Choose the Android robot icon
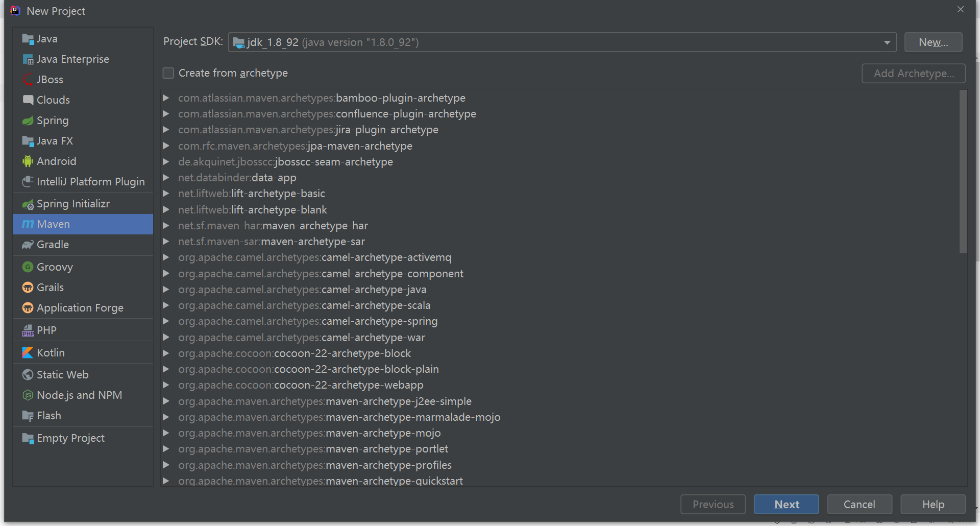The image size is (980, 526). coord(28,161)
